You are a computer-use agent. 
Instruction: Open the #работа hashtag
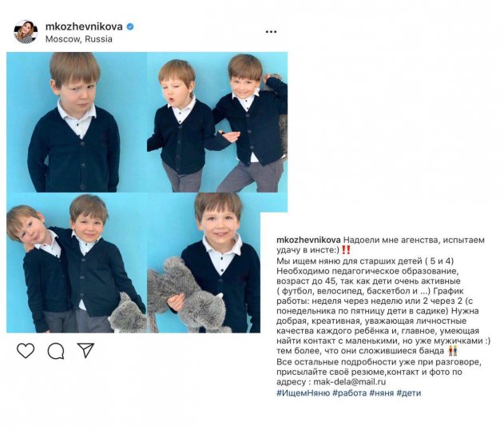(x=349, y=393)
